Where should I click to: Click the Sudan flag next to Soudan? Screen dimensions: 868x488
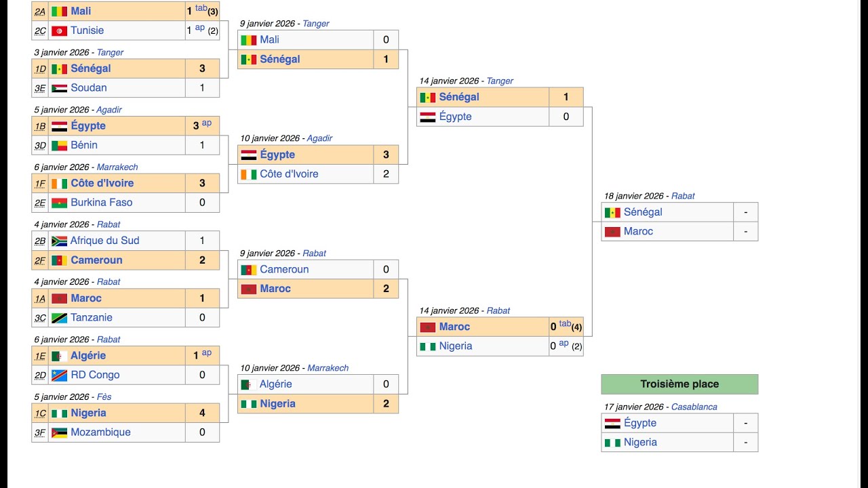point(60,88)
